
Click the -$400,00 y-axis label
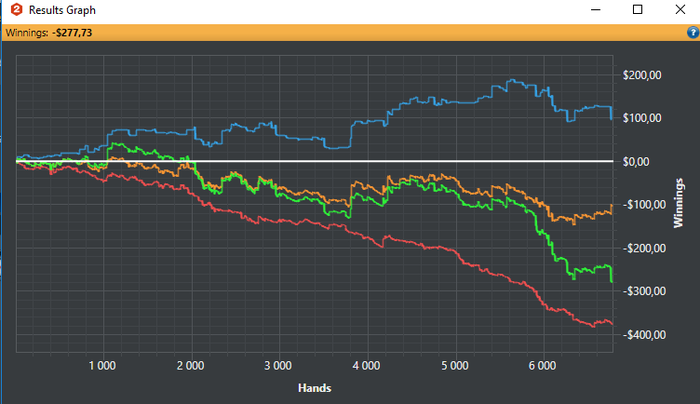click(644, 335)
